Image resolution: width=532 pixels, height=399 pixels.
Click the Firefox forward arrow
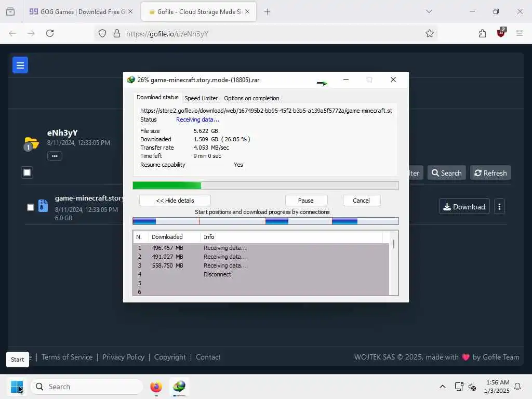click(x=31, y=33)
